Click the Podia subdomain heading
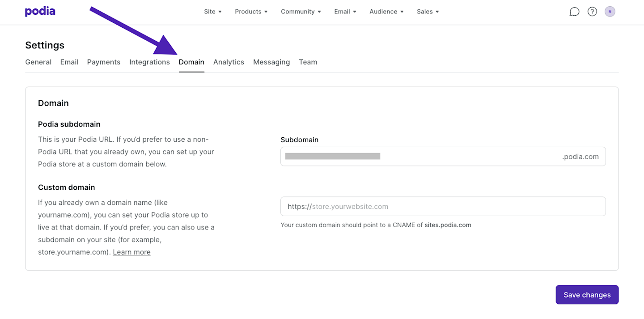644x319 pixels. click(x=69, y=124)
